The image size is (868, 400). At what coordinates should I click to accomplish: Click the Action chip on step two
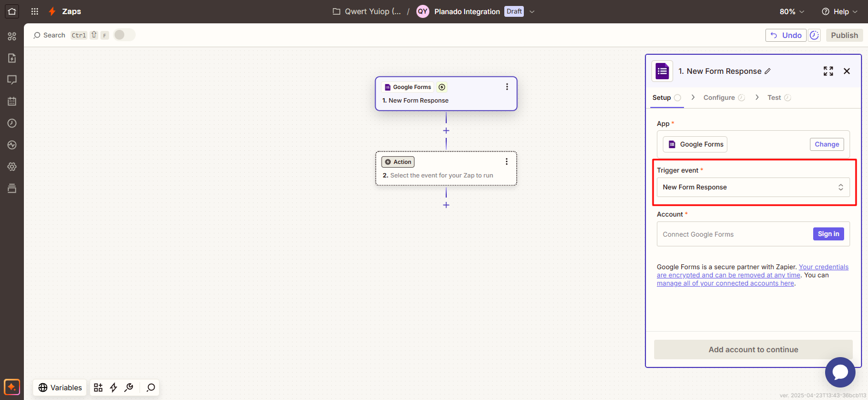click(x=398, y=162)
